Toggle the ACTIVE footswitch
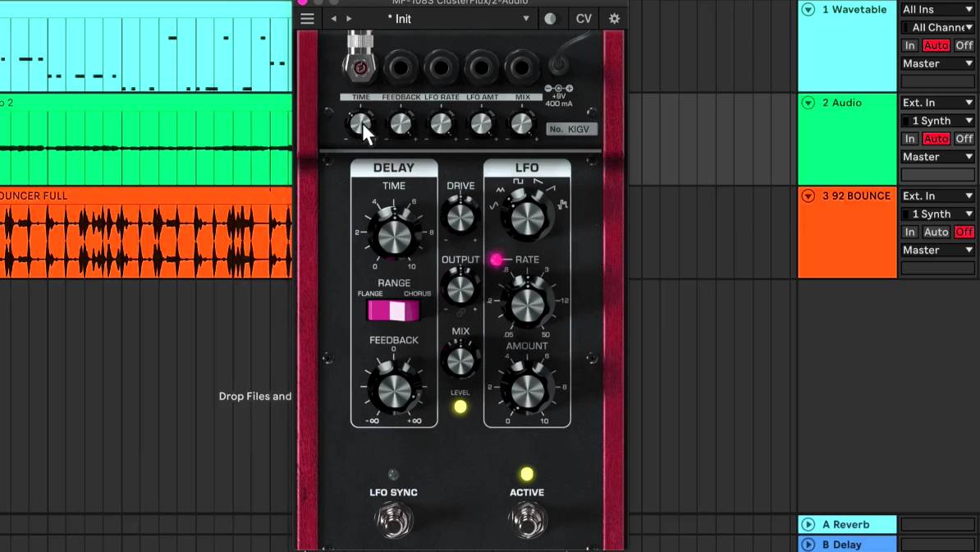The height and width of the screenshot is (552, 980). tap(528, 520)
